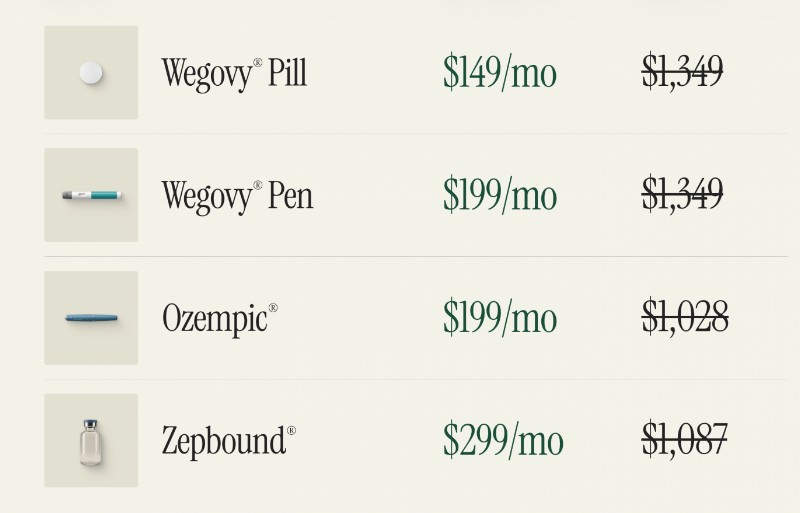Screen dimensions: 800x513
Task: Click the registered mark beside Zepbound
Action: coord(291,431)
